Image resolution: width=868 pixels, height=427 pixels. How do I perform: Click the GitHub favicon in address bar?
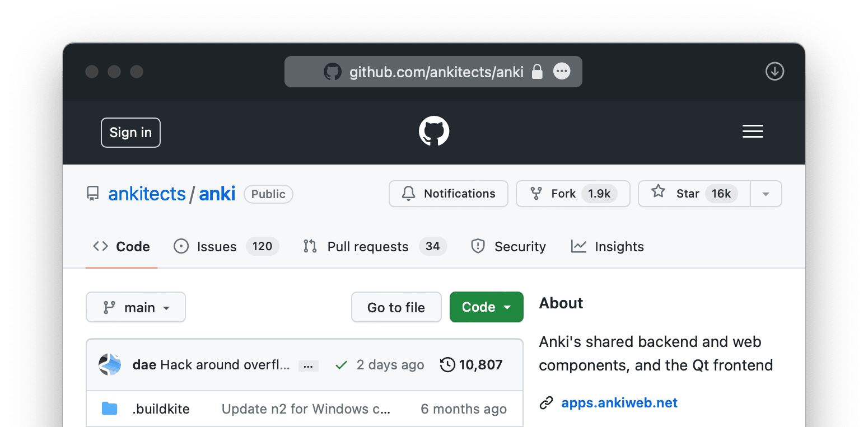[x=333, y=72]
